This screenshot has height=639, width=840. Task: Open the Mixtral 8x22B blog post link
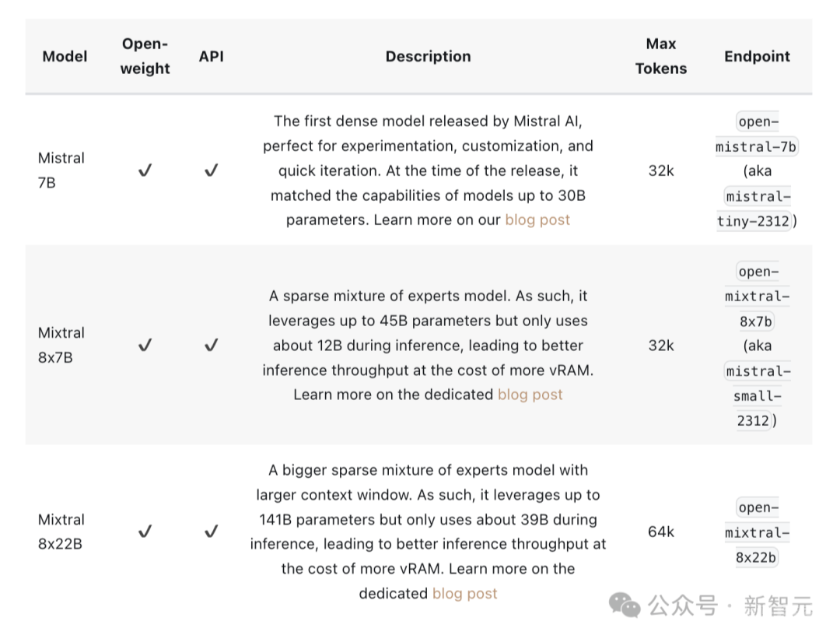pyautogui.click(x=464, y=593)
